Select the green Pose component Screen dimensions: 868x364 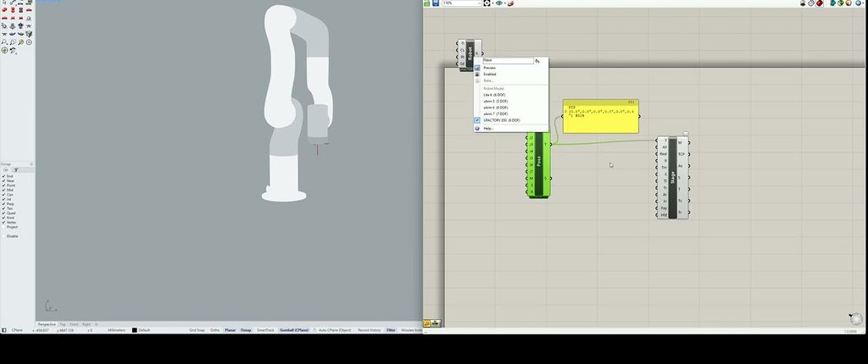click(x=538, y=164)
